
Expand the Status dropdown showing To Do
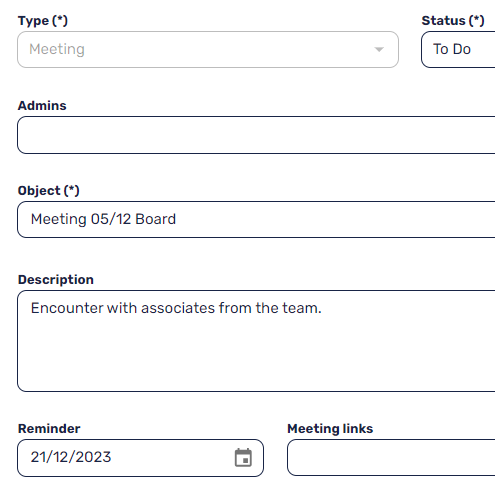[458, 50]
